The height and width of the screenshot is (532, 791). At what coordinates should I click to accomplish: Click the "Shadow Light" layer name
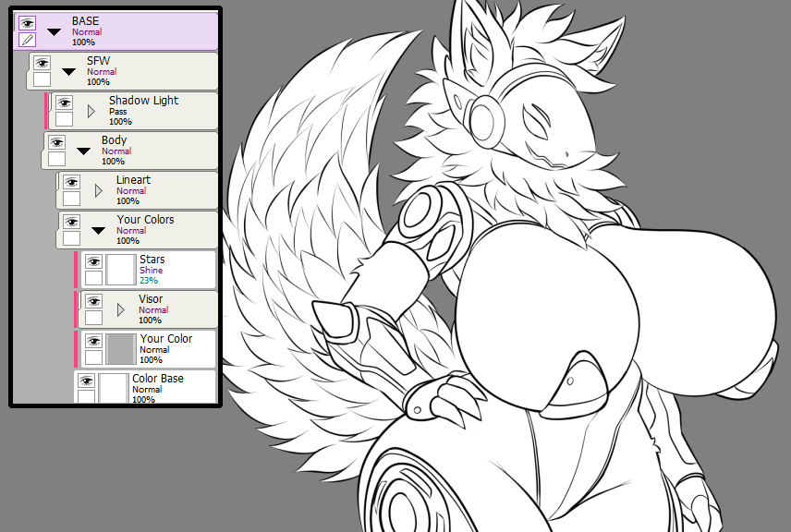click(144, 101)
